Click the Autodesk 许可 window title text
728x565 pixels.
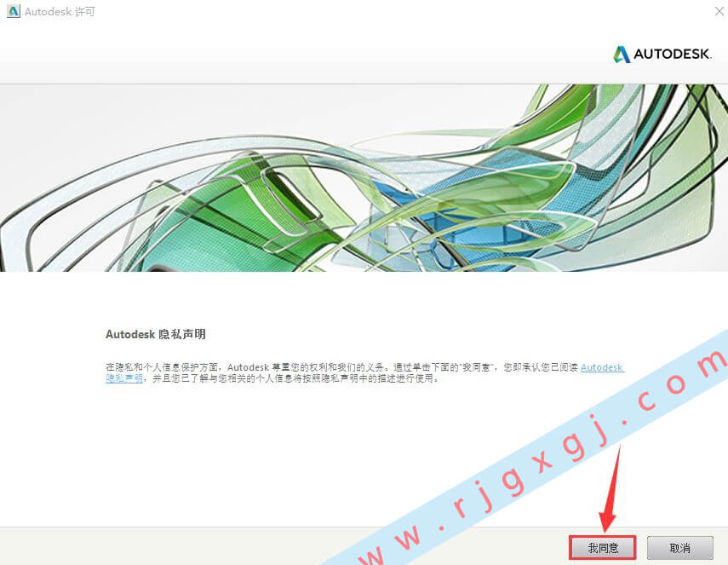pyautogui.click(x=60, y=12)
